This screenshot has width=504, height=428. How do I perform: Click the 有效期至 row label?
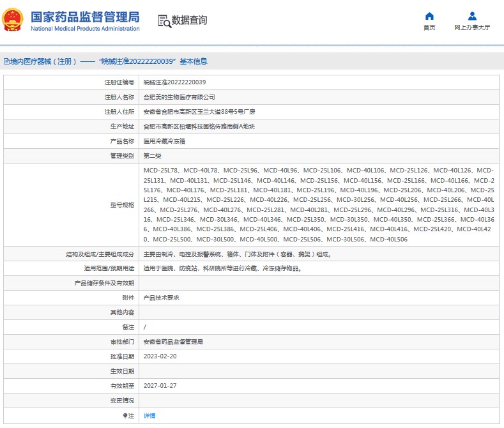point(122,386)
